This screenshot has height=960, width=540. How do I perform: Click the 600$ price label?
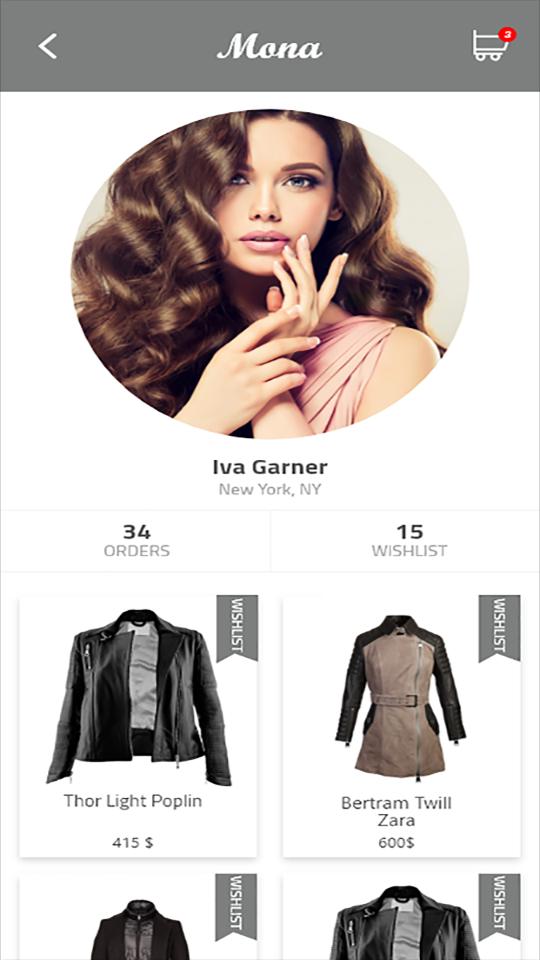396,843
